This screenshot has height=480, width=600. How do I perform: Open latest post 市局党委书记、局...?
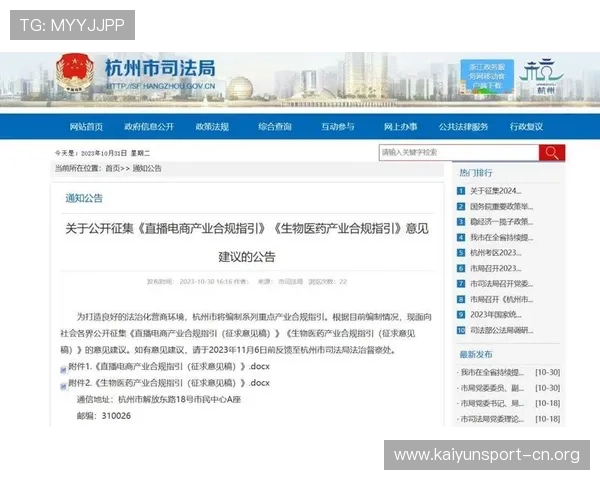[x=492, y=403]
